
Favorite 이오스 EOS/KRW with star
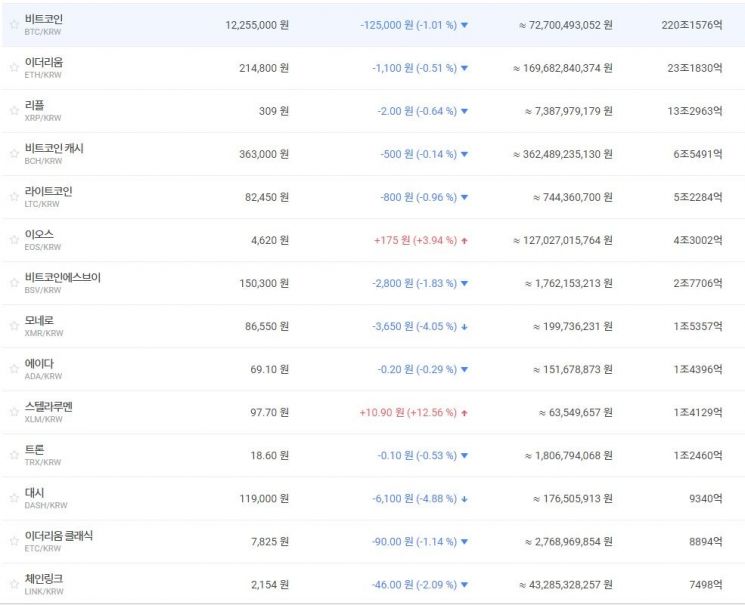(x=14, y=239)
